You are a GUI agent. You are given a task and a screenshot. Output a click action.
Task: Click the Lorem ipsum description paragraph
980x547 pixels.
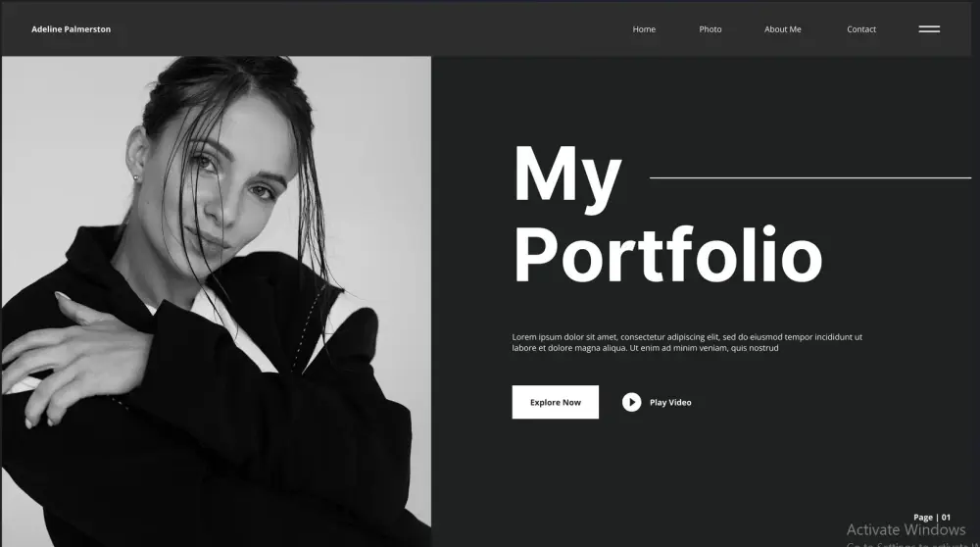[x=687, y=342]
